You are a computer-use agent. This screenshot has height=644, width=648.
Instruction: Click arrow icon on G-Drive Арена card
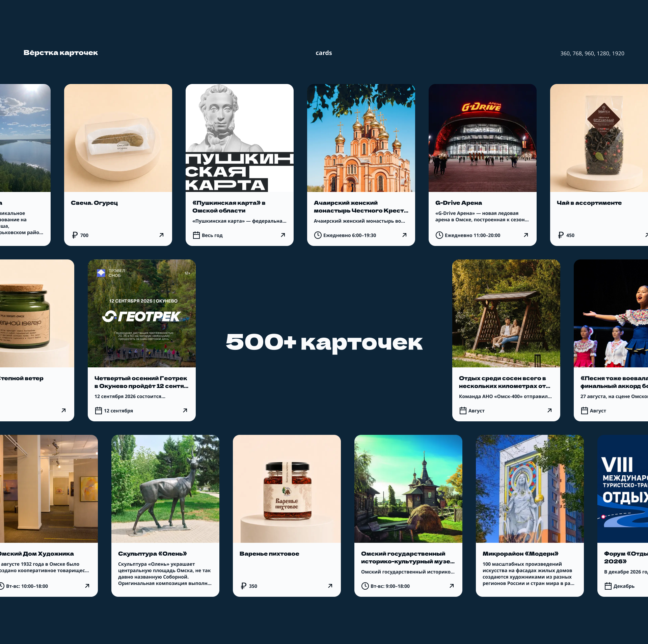[x=526, y=235]
